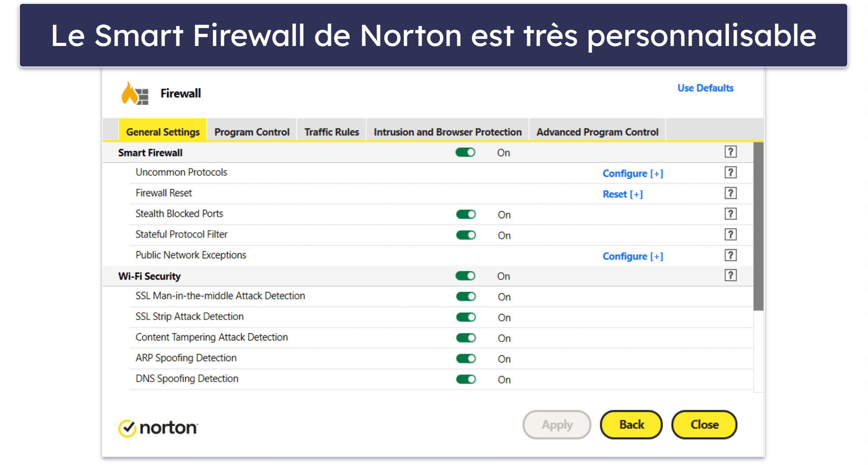Expand Configure for Public Network Exceptions
This screenshot has width=868, height=465.
[633, 256]
